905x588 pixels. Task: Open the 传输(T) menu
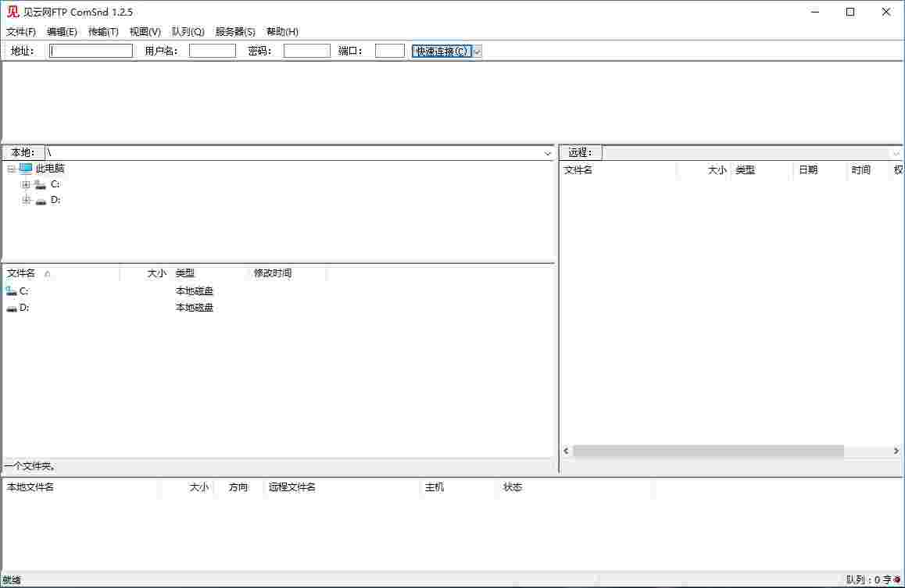[103, 32]
